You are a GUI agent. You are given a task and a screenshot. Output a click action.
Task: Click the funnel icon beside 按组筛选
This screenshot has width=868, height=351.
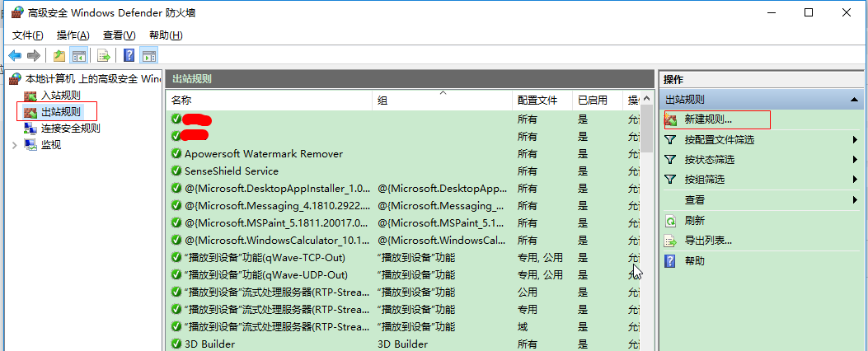click(670, 180)
